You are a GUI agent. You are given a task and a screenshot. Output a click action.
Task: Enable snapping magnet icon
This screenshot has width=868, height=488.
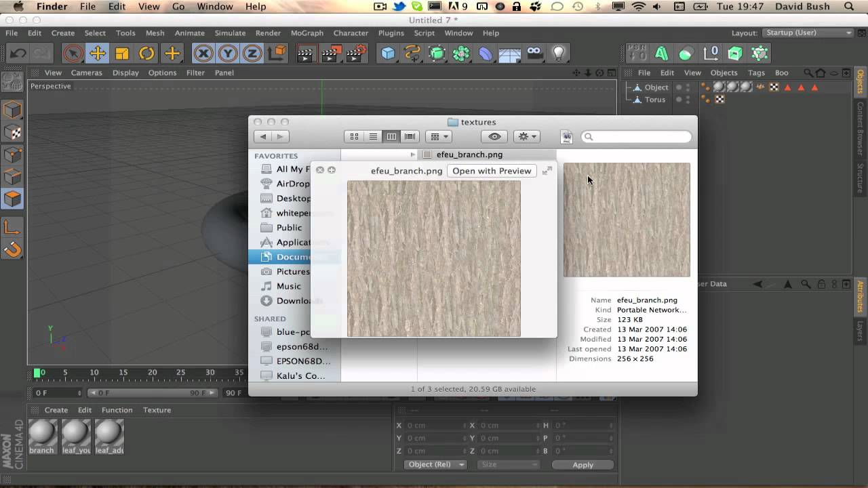click(x=12, y=249)
